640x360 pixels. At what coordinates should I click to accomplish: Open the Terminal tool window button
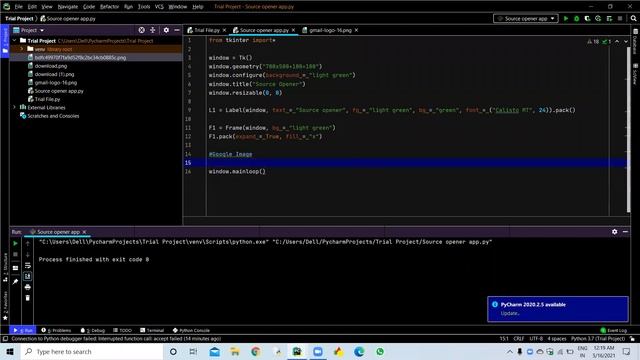point(152,330)
